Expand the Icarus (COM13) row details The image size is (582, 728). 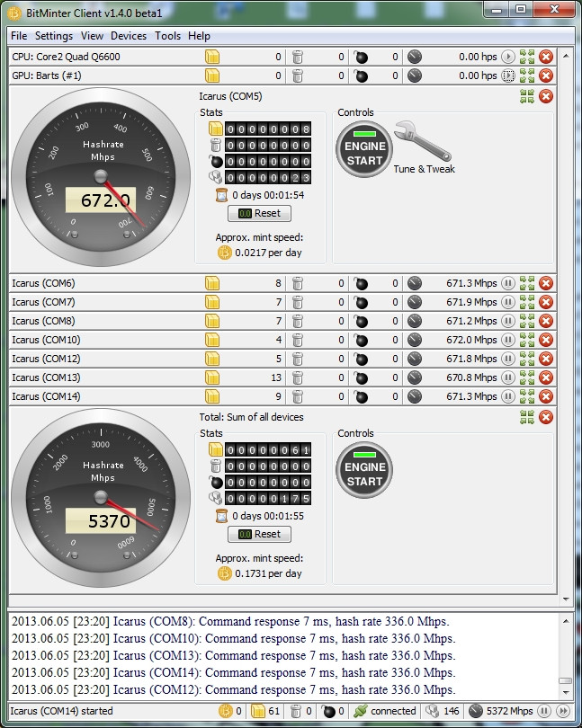pyautogui.click(x=527, y=377)
